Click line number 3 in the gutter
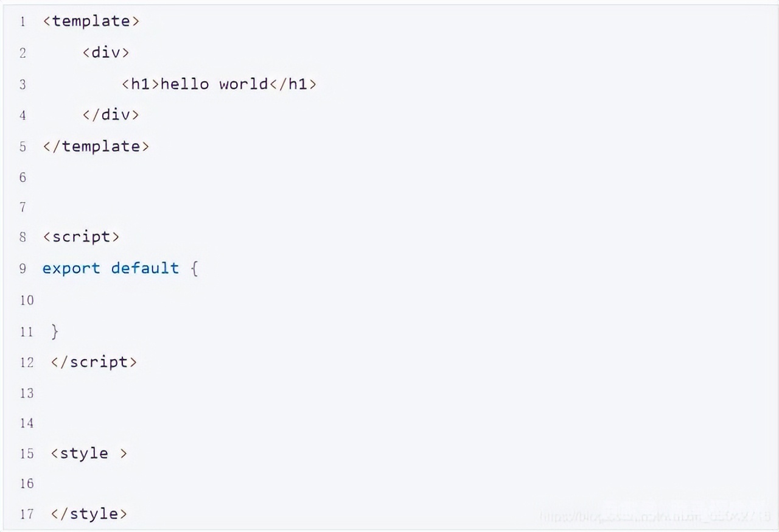 click(23, 84)
